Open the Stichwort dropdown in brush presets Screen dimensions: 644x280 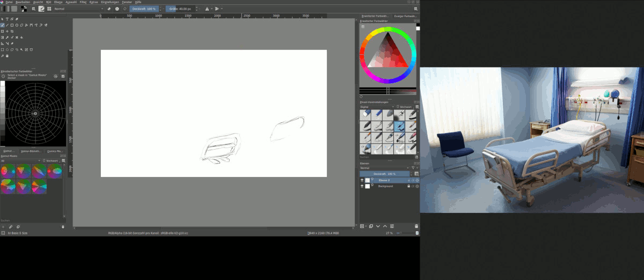[405, 107]
